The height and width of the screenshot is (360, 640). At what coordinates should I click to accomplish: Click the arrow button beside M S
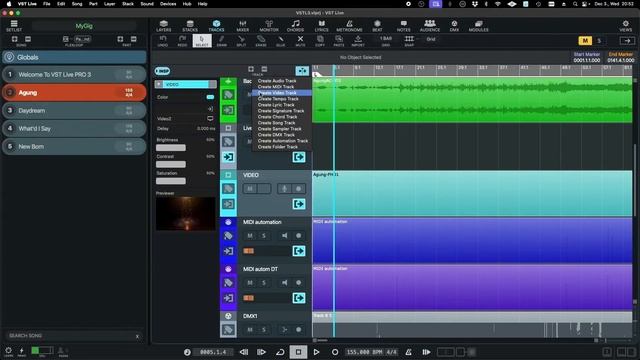click(x=627, y=40)
